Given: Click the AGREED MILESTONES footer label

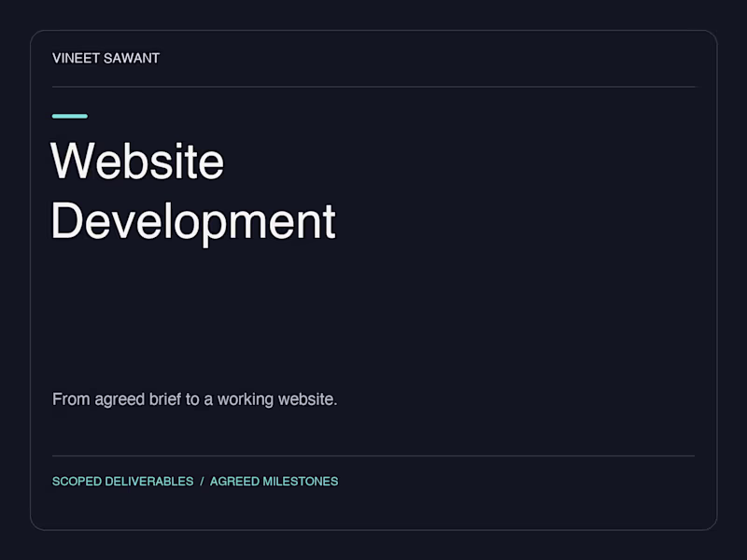Looking at the screenshot, I should (274, 482).
